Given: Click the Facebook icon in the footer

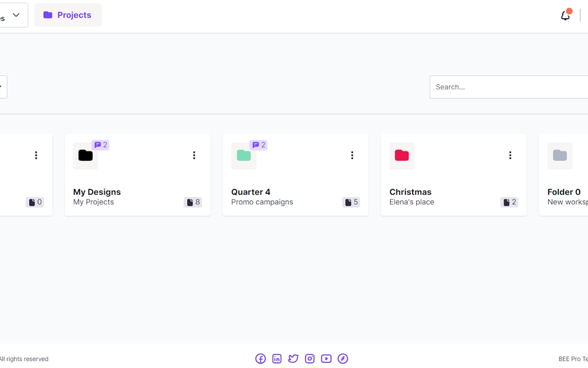Looking at the screenshot, I should (260, 358).
